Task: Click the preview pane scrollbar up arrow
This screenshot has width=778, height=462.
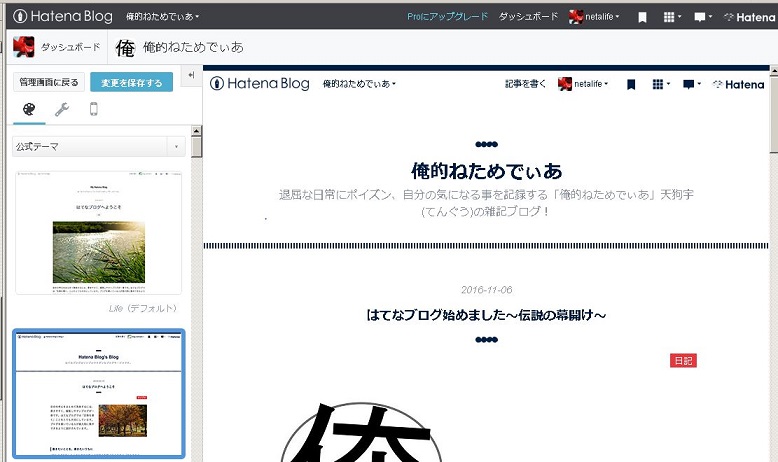Action: coord(774,71)
